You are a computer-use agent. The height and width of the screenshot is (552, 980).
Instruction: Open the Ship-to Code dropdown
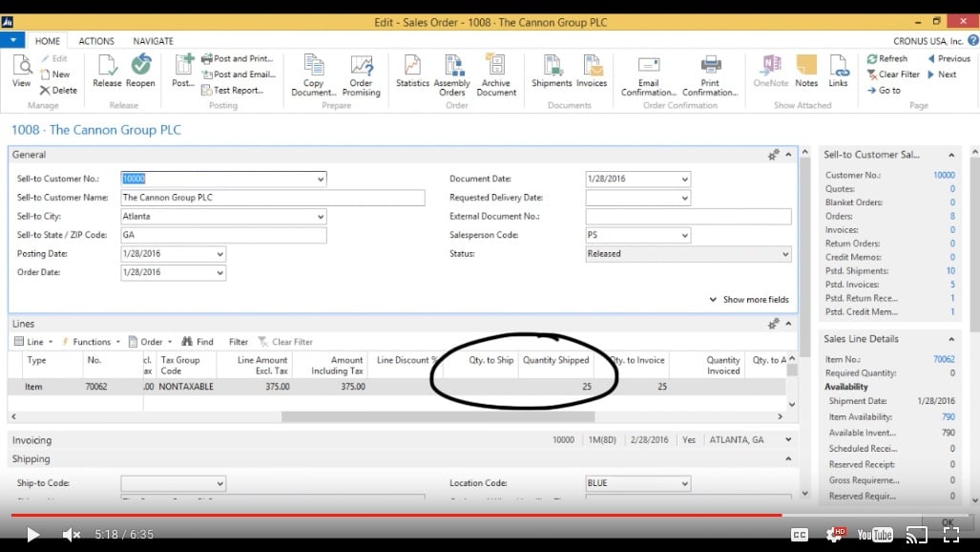pyautogui.click(x=220, y=483)
